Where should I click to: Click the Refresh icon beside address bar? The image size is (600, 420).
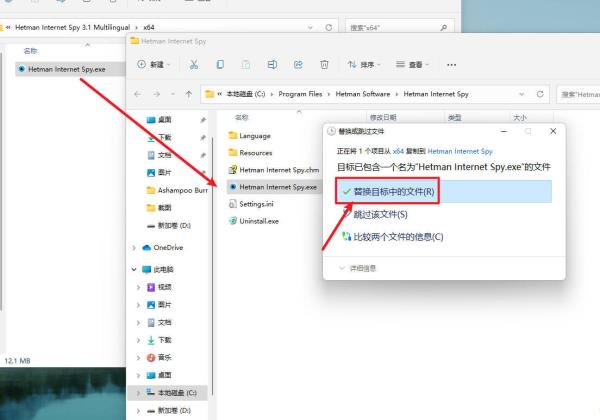(x=541, y=94)
